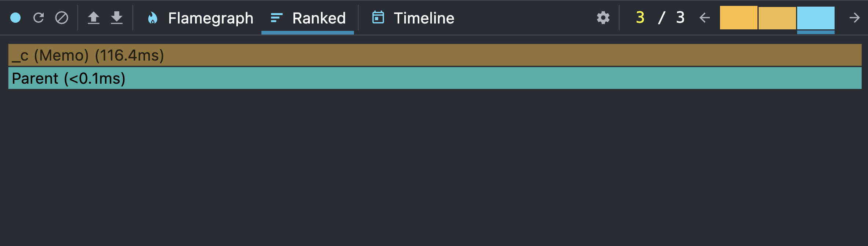Clear profiling data

(x=62, y=18)
